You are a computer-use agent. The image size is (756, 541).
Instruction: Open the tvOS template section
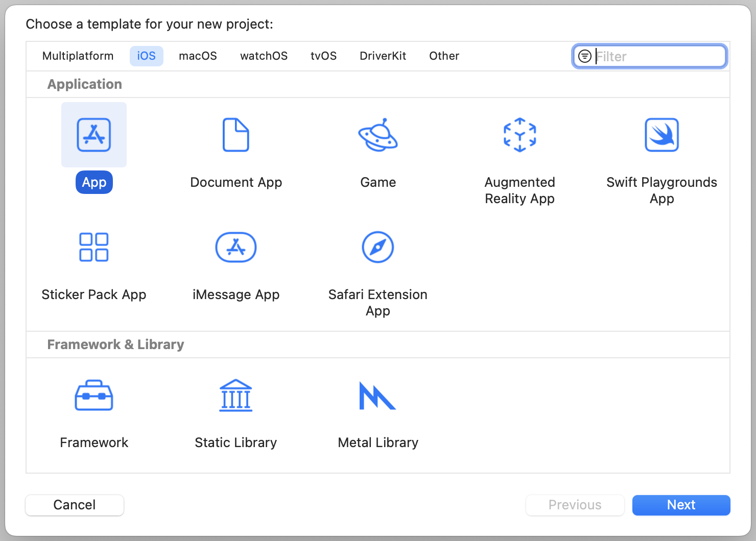[323, 56]
